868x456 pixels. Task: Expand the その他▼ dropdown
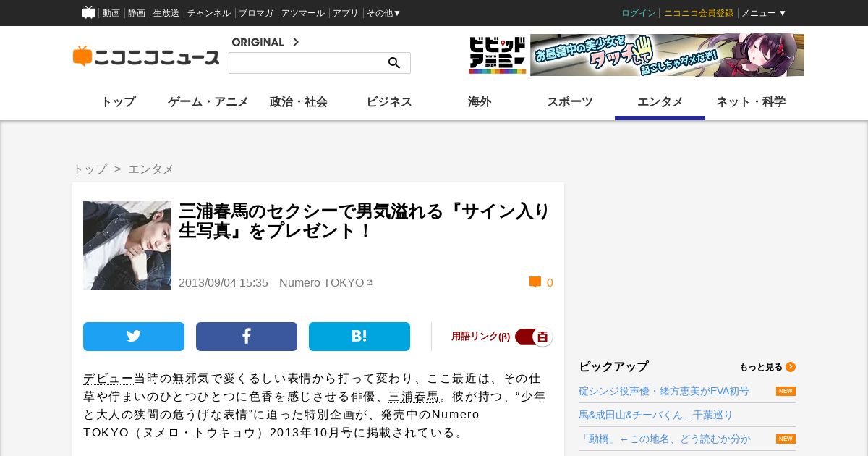[x=383, y=13]
